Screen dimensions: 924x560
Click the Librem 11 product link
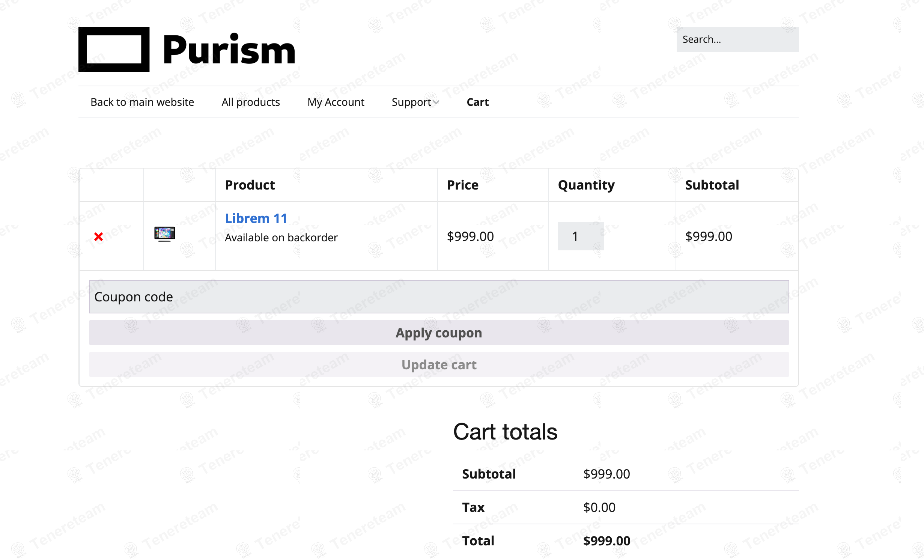click(256, 218)
